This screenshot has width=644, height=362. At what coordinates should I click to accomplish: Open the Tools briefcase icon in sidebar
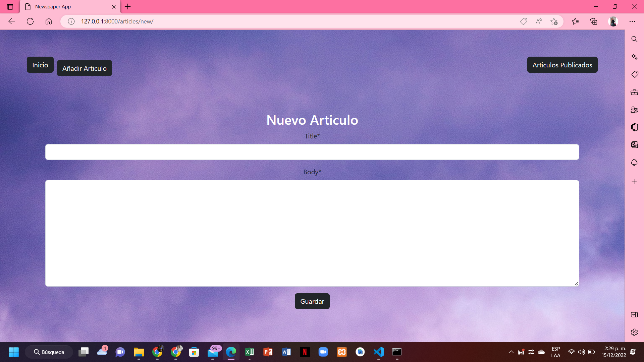pos(634,92)
